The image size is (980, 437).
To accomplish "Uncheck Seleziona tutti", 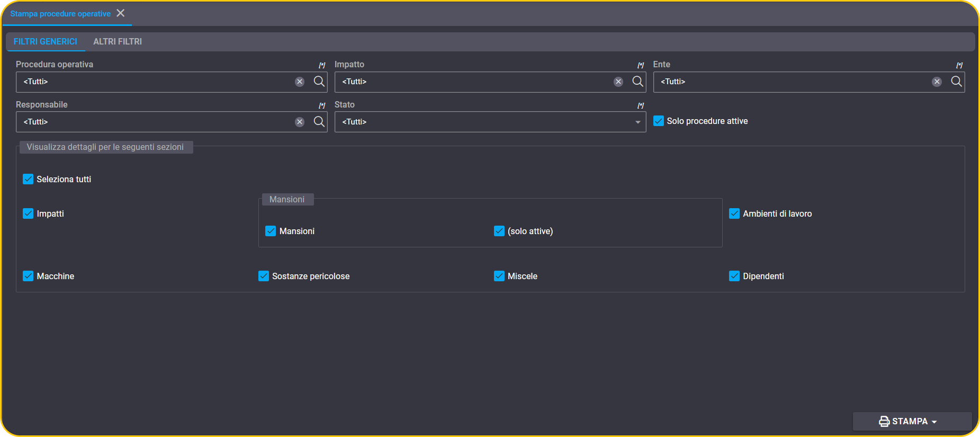I will [x=28, y=179].
